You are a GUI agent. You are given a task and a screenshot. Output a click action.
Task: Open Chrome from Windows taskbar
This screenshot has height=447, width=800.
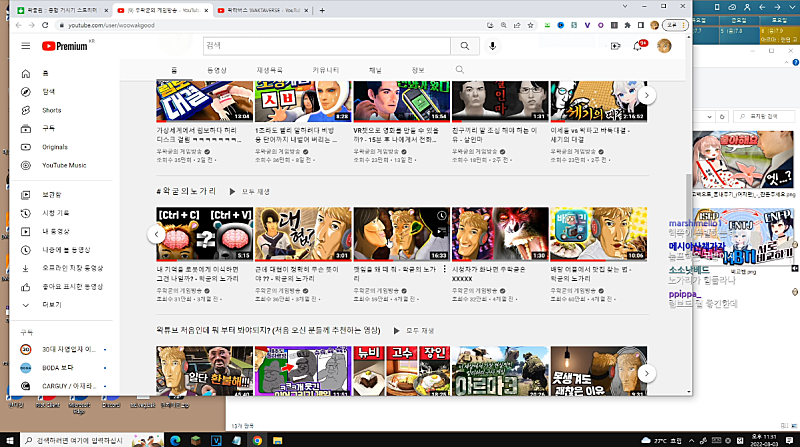257,439
